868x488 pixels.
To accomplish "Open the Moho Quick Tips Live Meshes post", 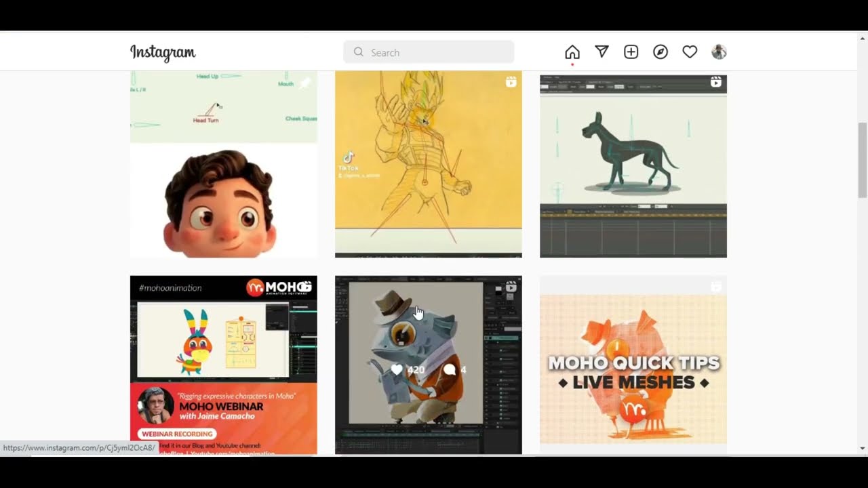I will click(x=633, y=365).
